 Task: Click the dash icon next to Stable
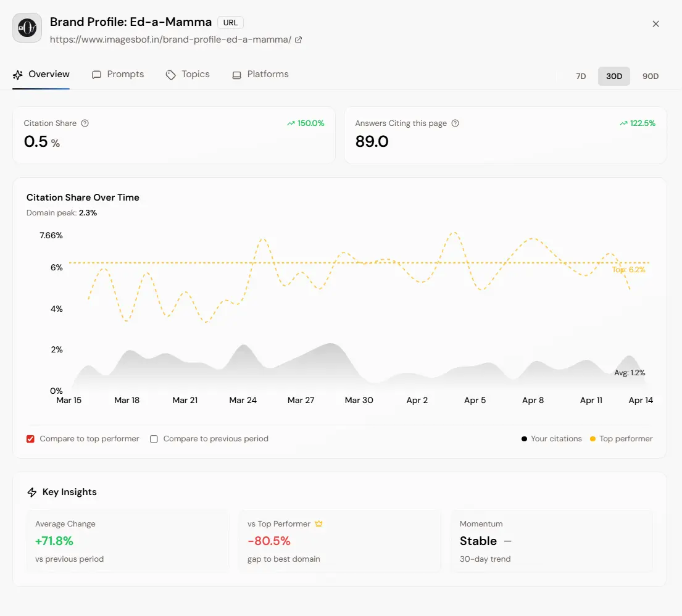507,541
